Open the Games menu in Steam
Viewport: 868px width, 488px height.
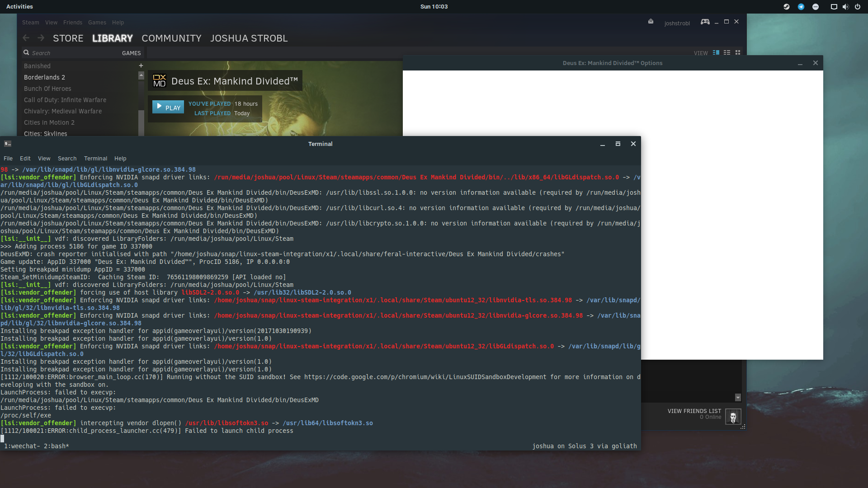97,22
